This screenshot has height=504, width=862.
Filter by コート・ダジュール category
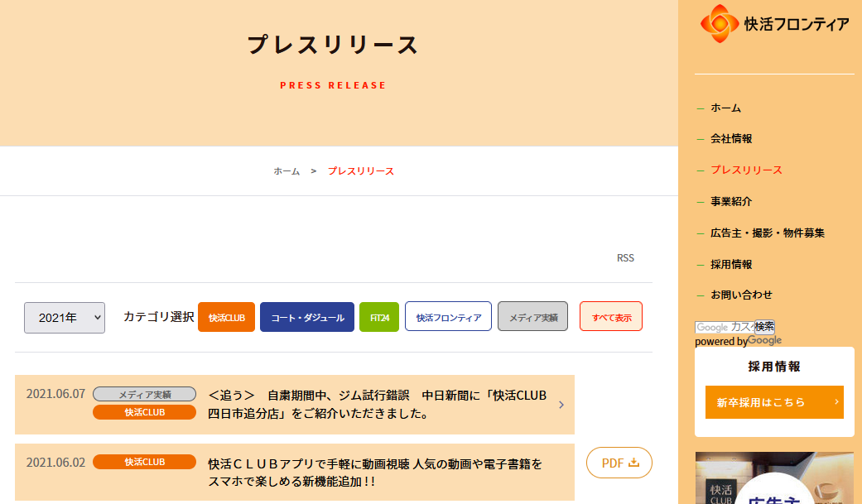[x=306, y=317]
